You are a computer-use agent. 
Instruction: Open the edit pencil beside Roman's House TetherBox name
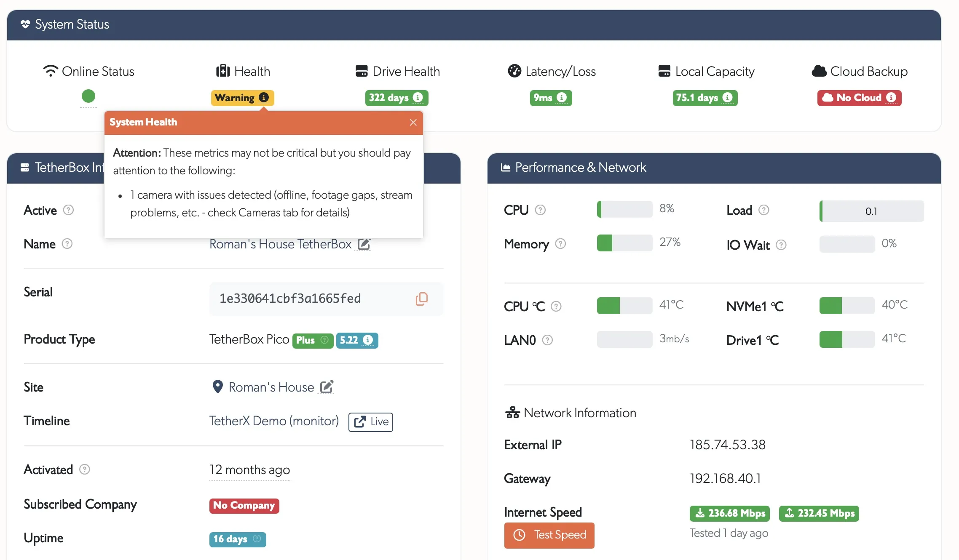click(364, 243)
